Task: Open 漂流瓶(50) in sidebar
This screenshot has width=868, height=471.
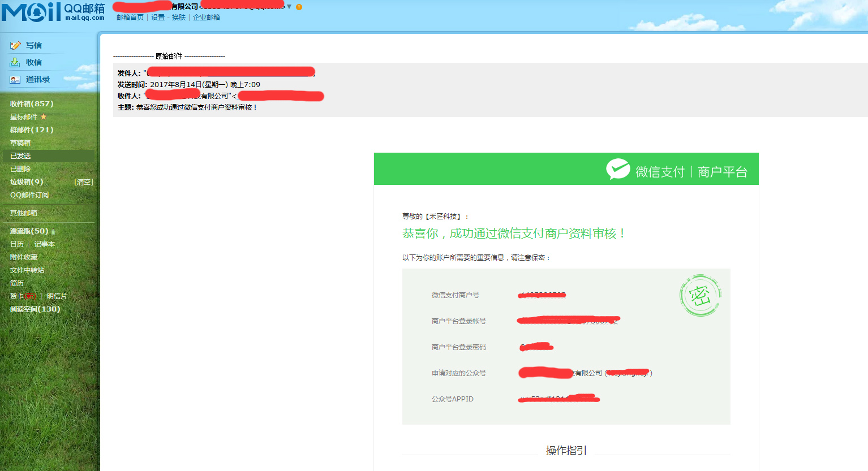Action: coord(29,231)
